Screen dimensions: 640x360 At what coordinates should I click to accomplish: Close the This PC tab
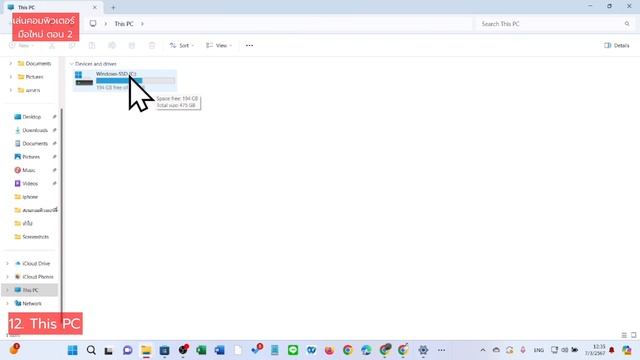pos(95,7)
